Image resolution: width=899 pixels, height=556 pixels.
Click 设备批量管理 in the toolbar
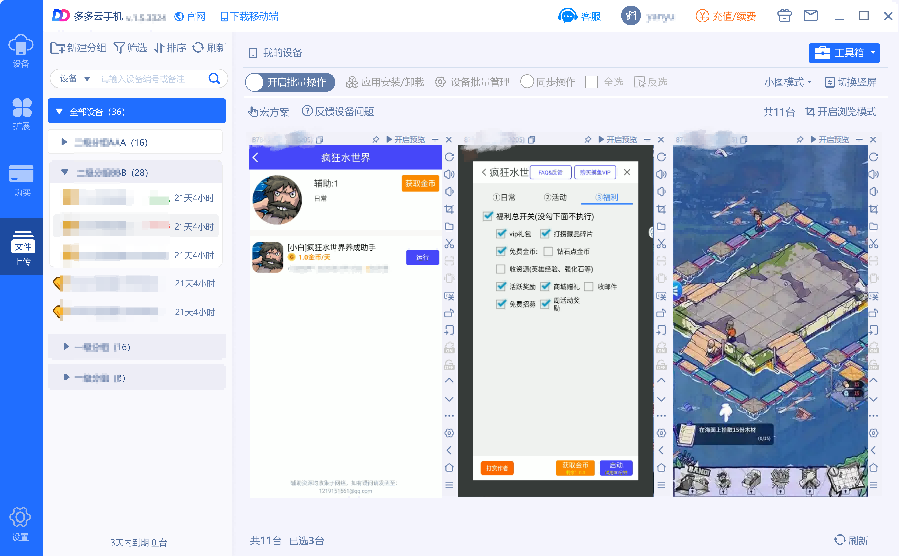(472, 82)
